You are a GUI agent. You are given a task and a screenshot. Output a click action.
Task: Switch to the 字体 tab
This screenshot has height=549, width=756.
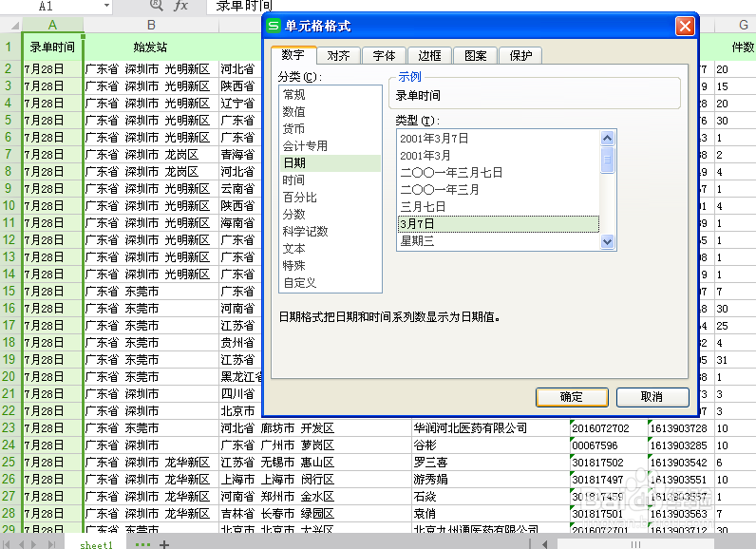tap(384, 56)
